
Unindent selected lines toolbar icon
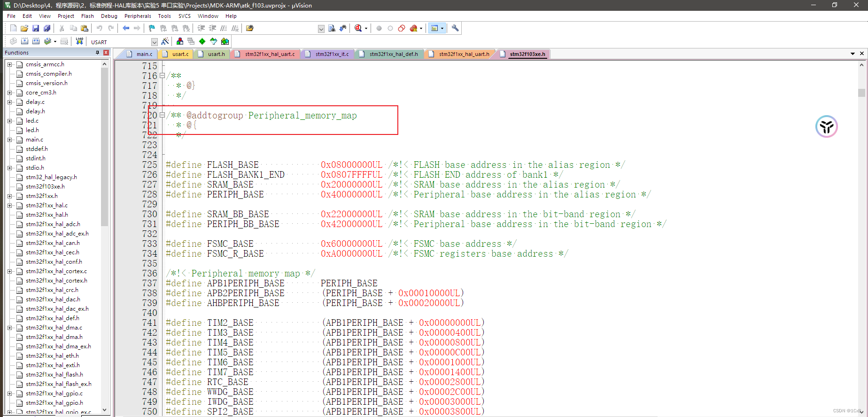pos(213,28)
